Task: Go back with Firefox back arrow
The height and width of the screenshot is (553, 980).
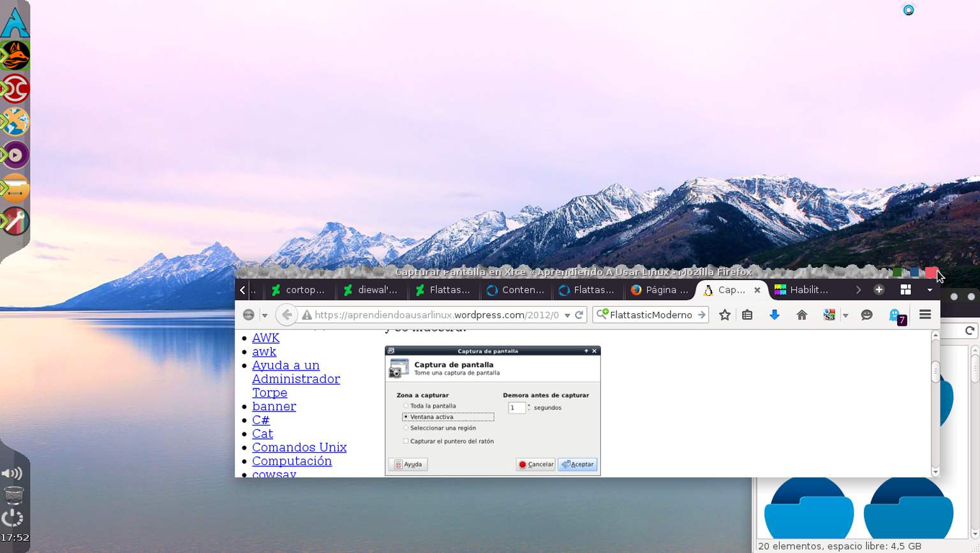Action: [286, 314]
